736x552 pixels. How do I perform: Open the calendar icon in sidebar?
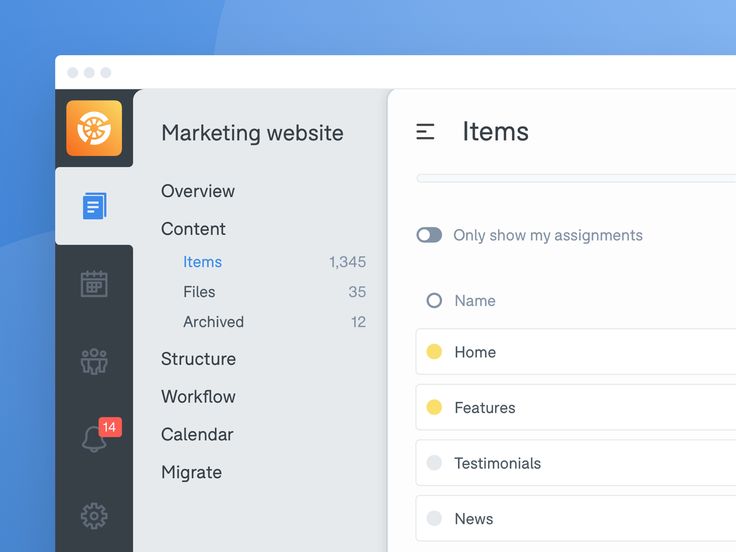pos(94,283)
